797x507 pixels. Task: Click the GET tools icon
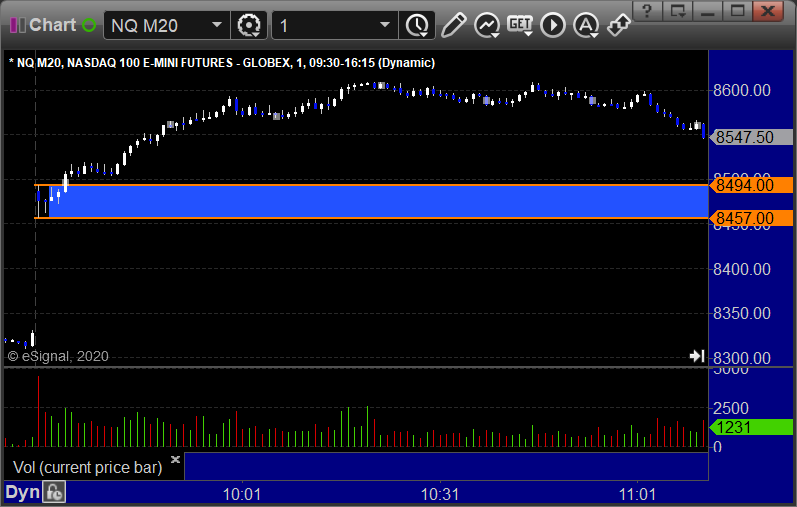[x=519, y=25]
